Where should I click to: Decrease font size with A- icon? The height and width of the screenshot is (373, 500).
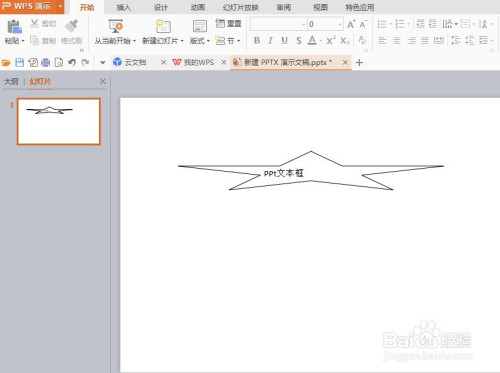(x=363, y=24)
